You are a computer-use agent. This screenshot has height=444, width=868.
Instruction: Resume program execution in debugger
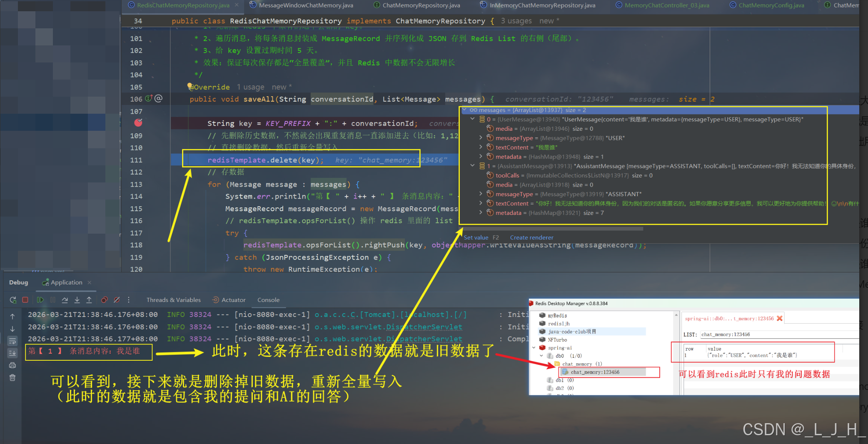pos(40,300)
